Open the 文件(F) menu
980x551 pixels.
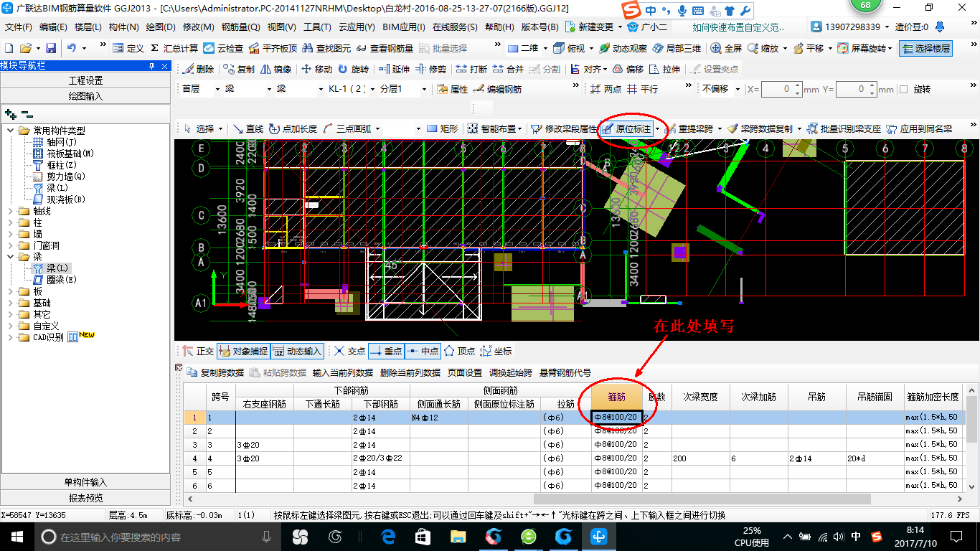tap(19, 27)
